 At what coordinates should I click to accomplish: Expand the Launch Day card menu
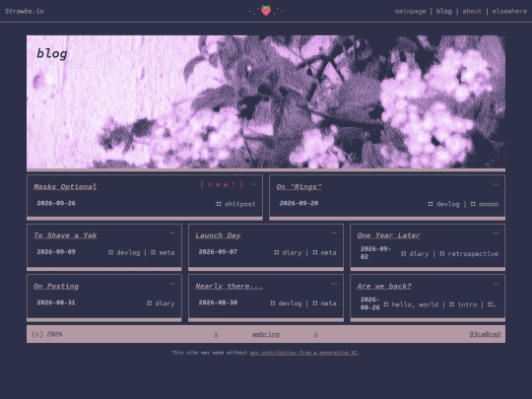coord(334,233)
